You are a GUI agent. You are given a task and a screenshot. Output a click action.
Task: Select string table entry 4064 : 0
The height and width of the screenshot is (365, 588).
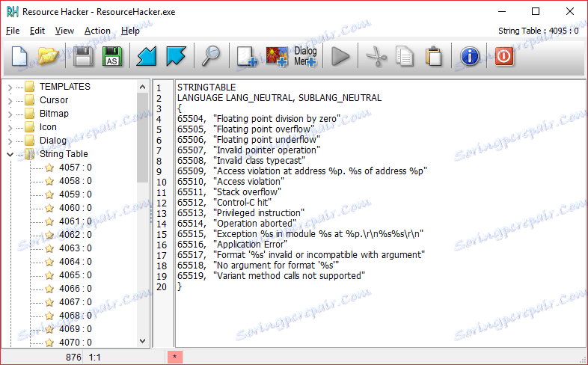coord(76,262)
